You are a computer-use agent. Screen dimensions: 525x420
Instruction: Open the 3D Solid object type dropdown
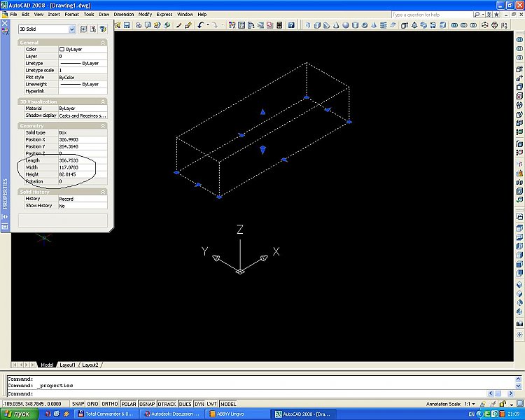[x=71, y=29]
